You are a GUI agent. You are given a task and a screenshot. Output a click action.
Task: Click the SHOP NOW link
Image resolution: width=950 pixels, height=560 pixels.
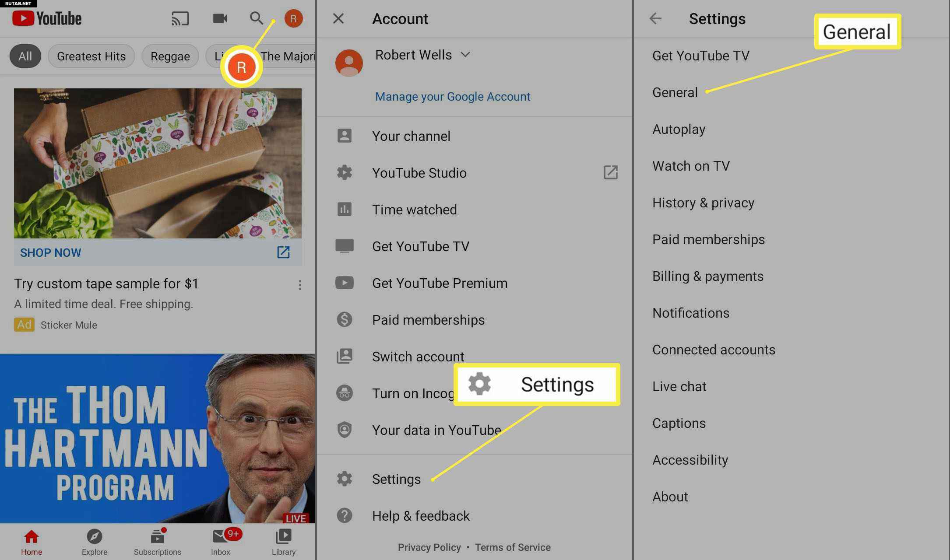pyautogui.click(x=51, y=252)
